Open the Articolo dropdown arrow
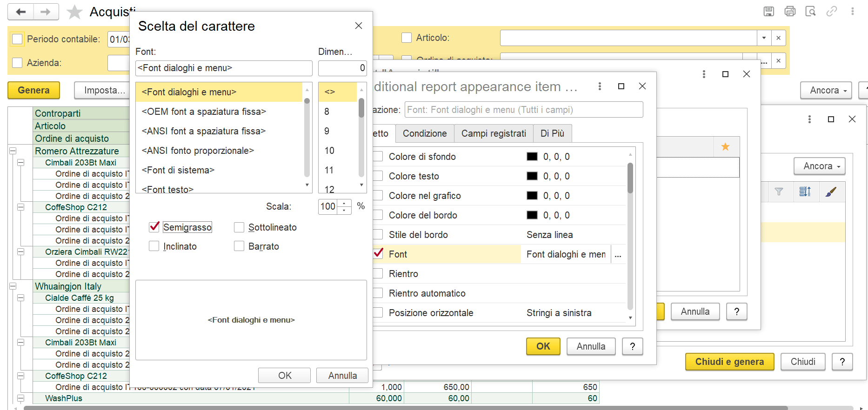 764,38
